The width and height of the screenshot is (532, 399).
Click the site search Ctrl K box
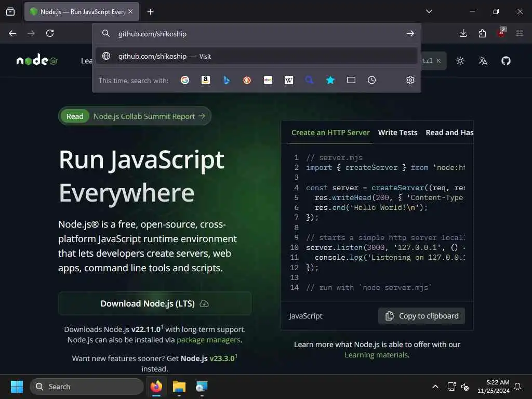[433, 61]
